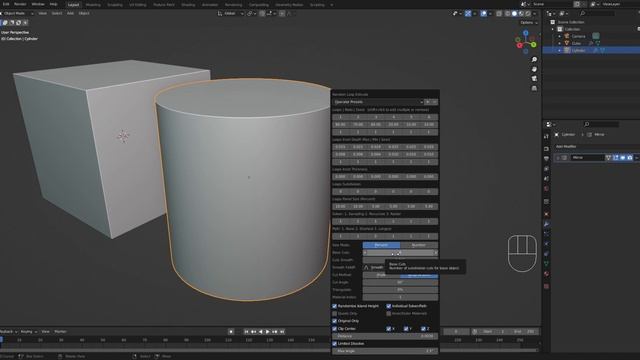The width and height of the screenshot is (640, 360).
Task: Open the viewport Options dropdown
Action: (x=529, y=22)
